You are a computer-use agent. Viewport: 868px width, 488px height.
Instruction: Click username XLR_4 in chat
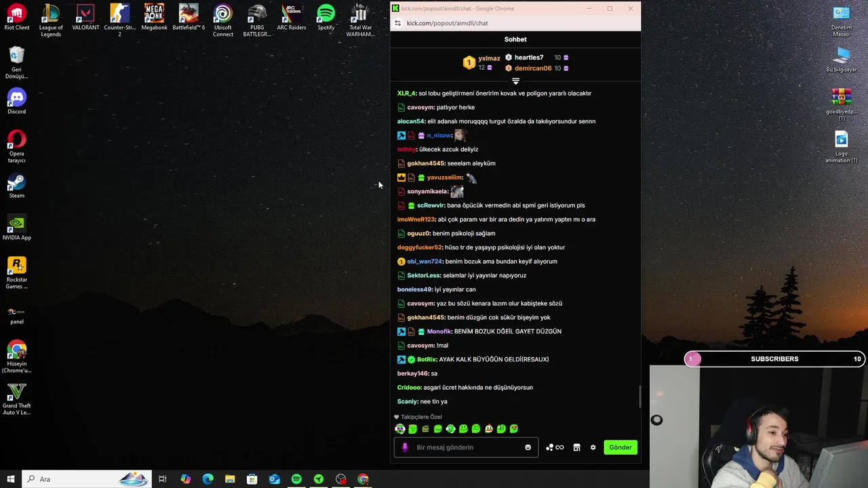pos(406,93)
